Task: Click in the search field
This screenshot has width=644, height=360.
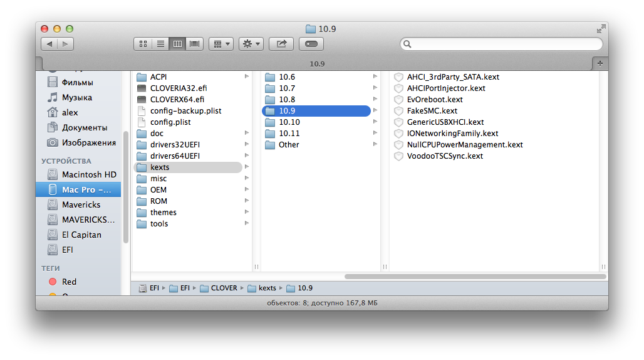Action: 502,44
